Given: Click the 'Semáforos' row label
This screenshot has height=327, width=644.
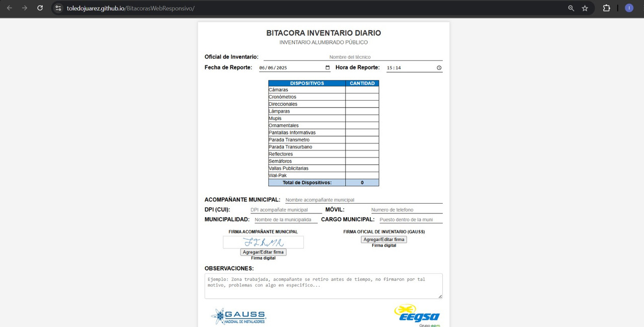Looking at the screenshot, I should tap(280, 161).
